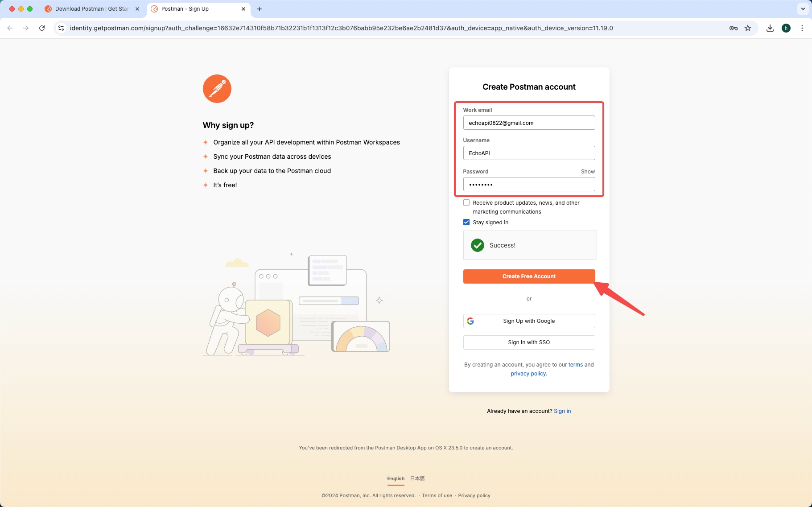Open the terms link
812x507 pixels.
(x=576, y=365)
